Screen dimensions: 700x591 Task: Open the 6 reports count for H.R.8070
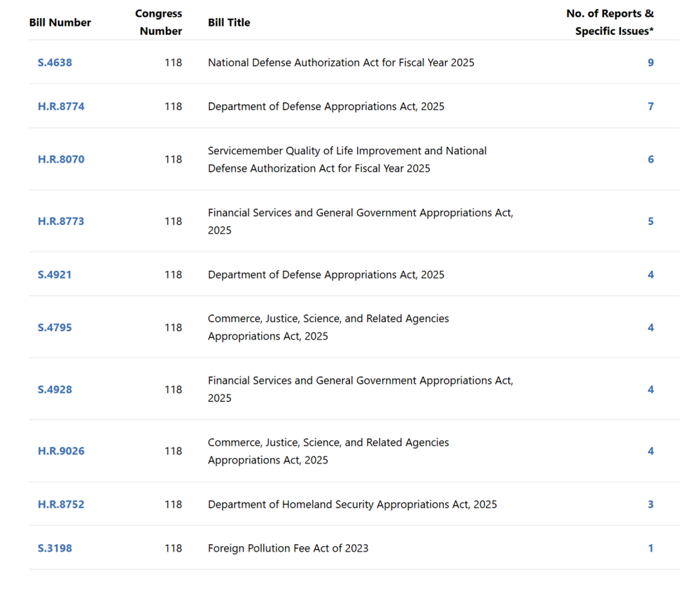(650, 159)
